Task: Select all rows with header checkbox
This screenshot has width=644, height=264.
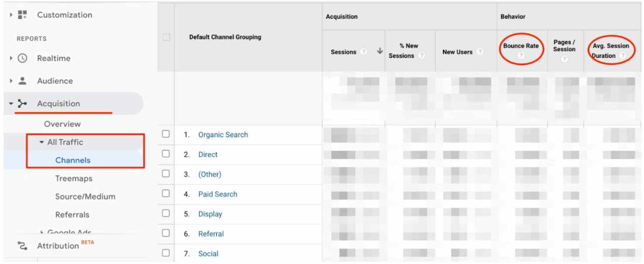Action: (166, 37)
